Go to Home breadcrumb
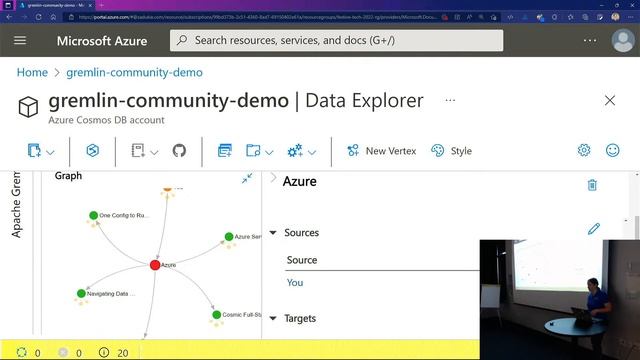640x360 pixels. point(32,72)
